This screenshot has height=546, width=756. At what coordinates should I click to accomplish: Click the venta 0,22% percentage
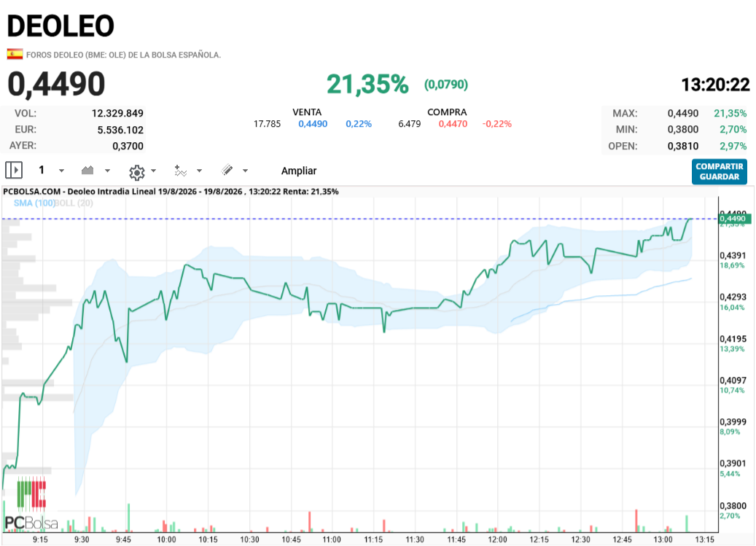click(x=359, y=124)
